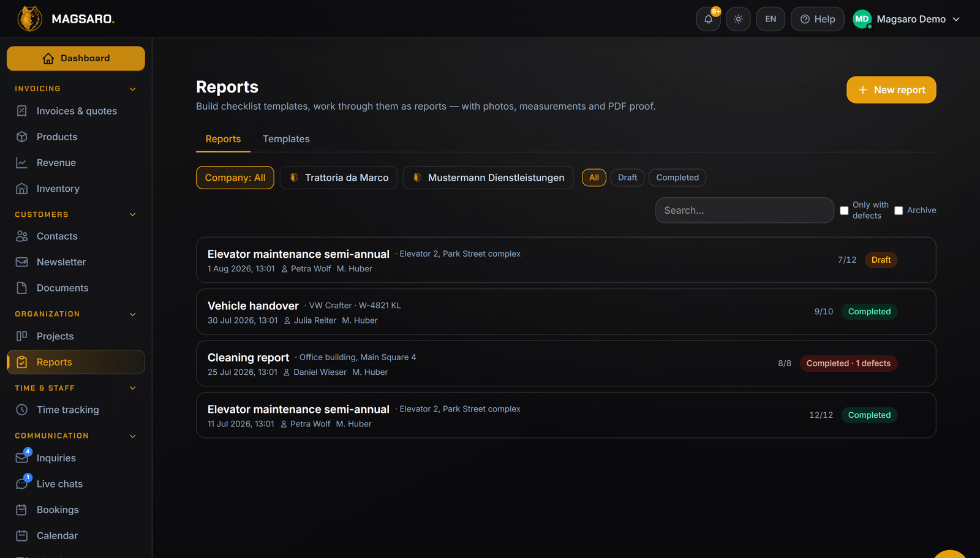980x558 pixels.
Task: Click the New report button
Action: click(x=891, y=90)
